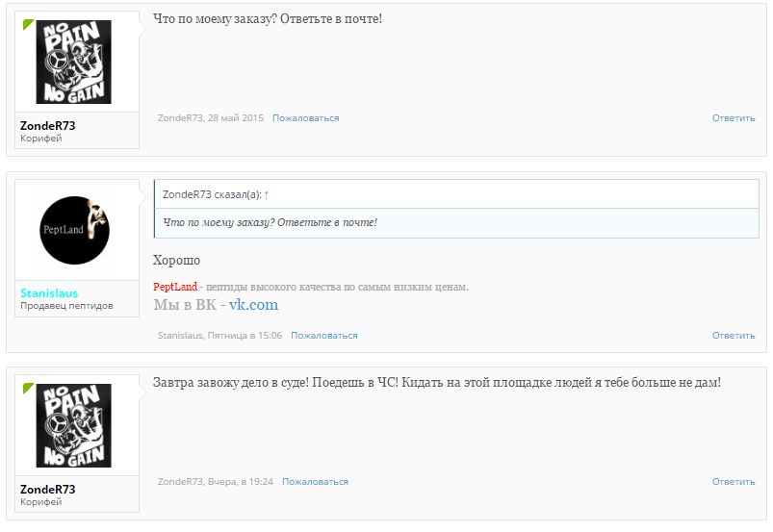Report the post dated 28 май 2015
This screenshot has height=532, width=773.
coord(305,118)
